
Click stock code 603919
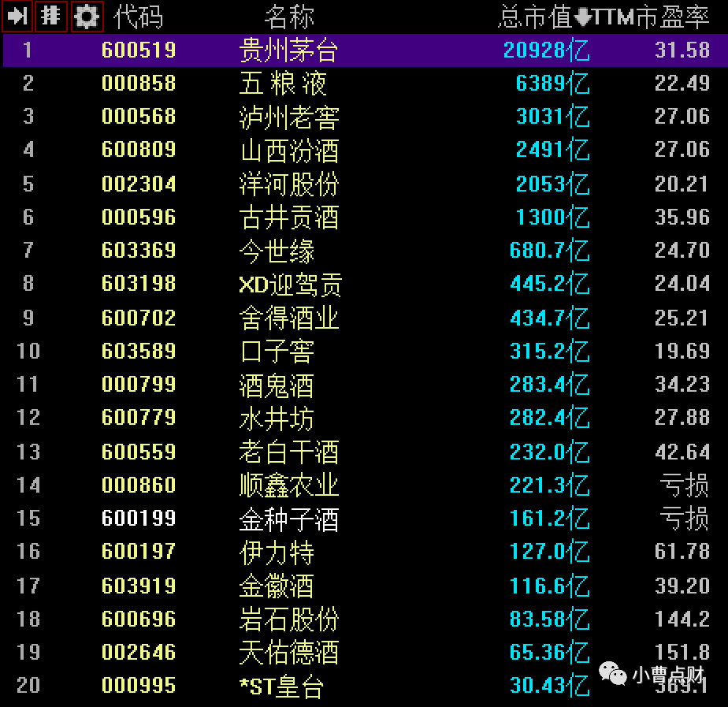[x=139, y=586]
